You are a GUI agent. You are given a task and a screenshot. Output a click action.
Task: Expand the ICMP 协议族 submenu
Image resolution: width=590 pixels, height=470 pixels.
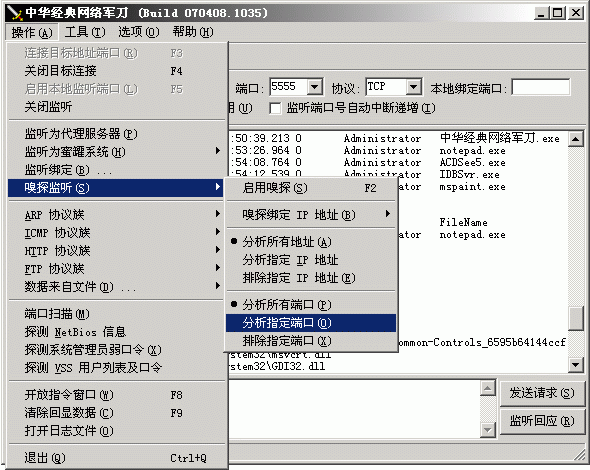coord(116,233)
